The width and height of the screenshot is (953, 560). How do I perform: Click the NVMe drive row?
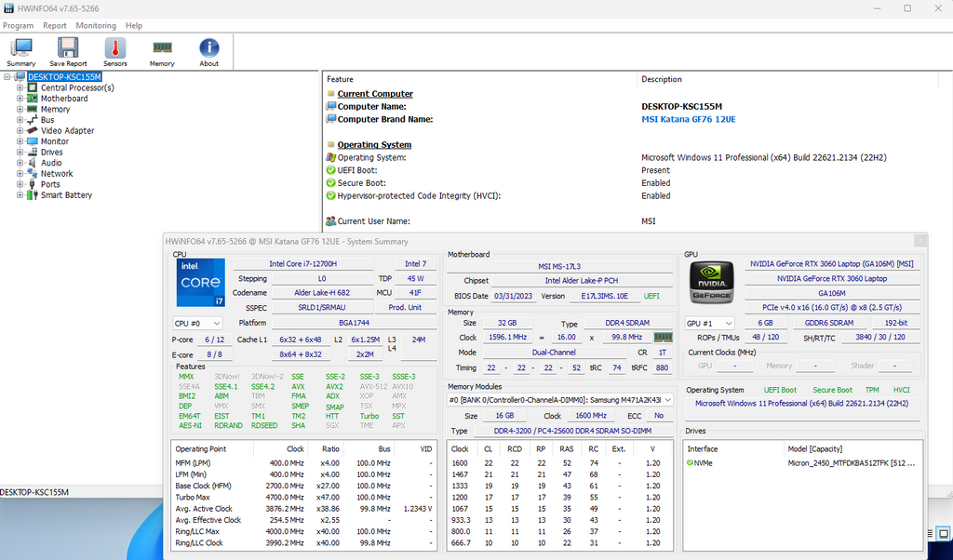pos(802,463)
